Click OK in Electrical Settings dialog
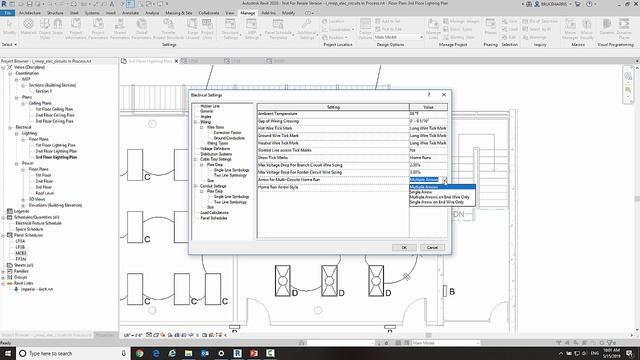 coord(404,248)
